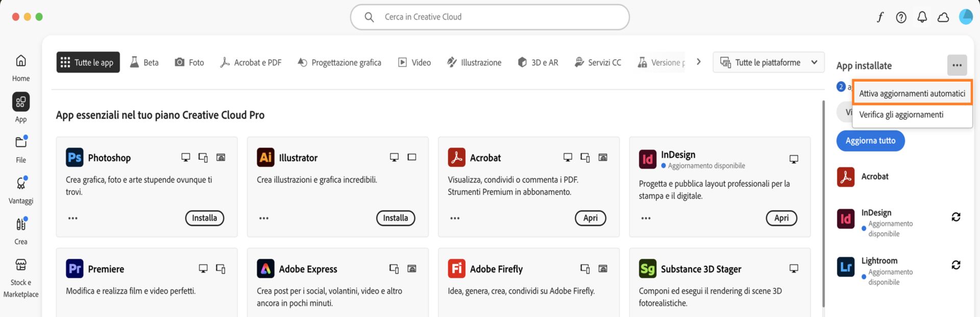Click tablet platform icon on Illustrator card
Screen dimensions: 980x317
click(412, 157)
